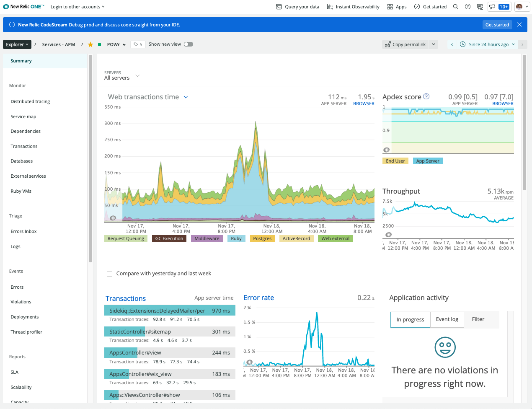Screen dimensions: 532x409
Task: Open announcements via the megaphone icon
Action: coord(491,7)
